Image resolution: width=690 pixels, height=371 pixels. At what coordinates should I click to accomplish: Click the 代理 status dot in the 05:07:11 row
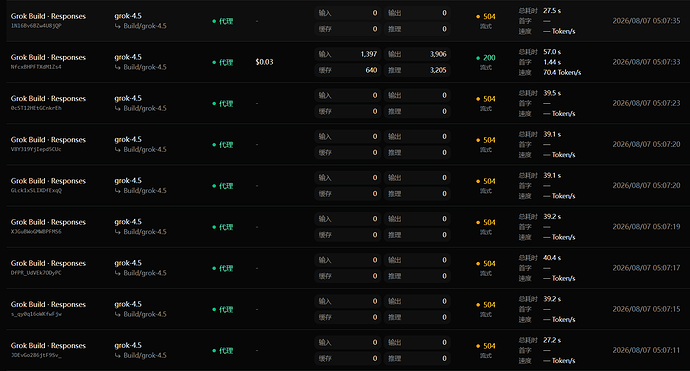coord(214,351)
